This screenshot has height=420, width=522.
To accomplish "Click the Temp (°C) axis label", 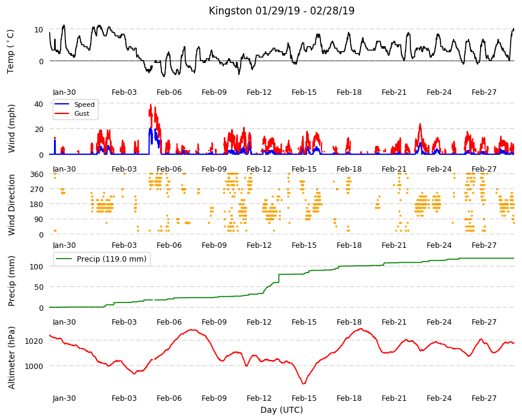I will click(x=11, y=51).
